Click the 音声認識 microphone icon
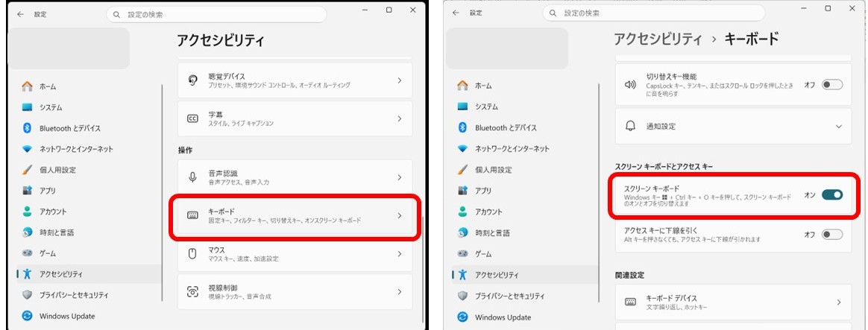868x330 pixels. coord(193,177)
